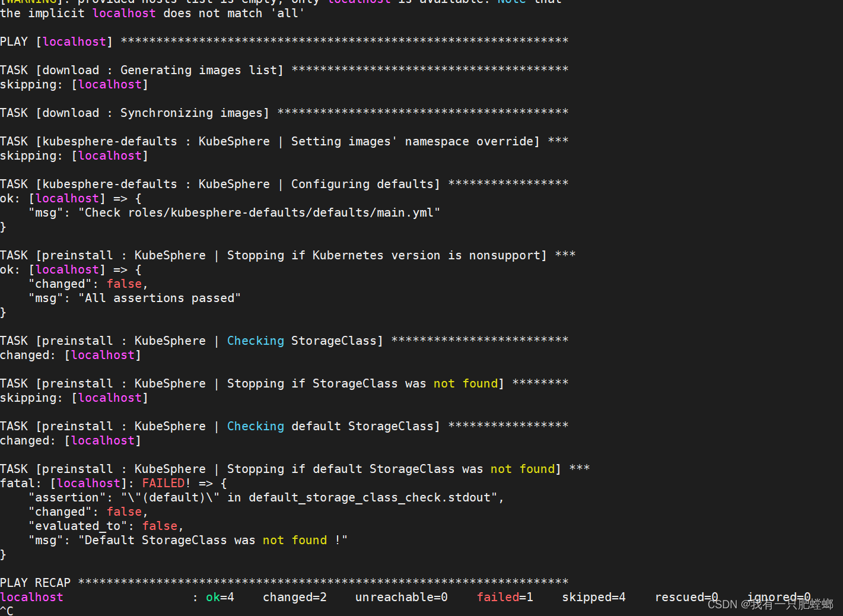Screen dimensions: 843x616
Task: Click the task line 'Setting images' namespace override'
Action: click(284, 141)
